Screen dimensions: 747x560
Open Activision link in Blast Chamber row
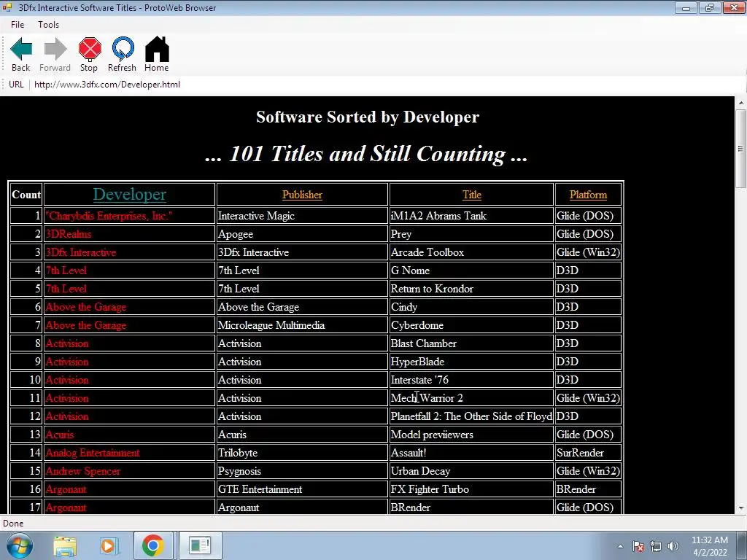click(67, 343)
